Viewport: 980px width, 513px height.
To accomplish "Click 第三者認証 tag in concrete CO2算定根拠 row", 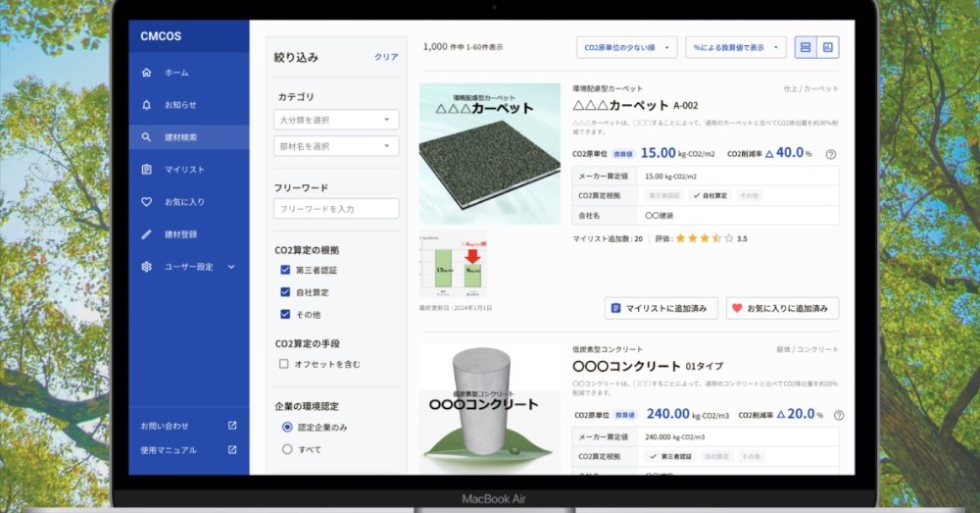I will [x=670, y=456].
